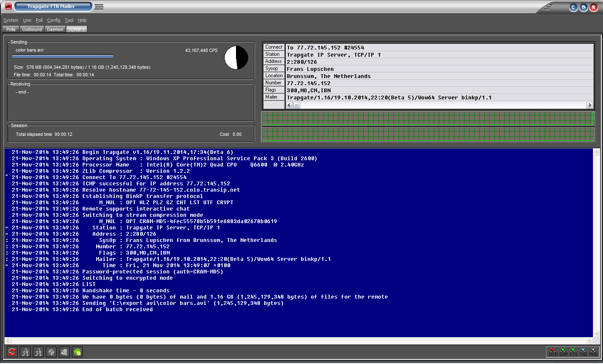Click the pie chart transfer indicator

click(x=236, y=58)
